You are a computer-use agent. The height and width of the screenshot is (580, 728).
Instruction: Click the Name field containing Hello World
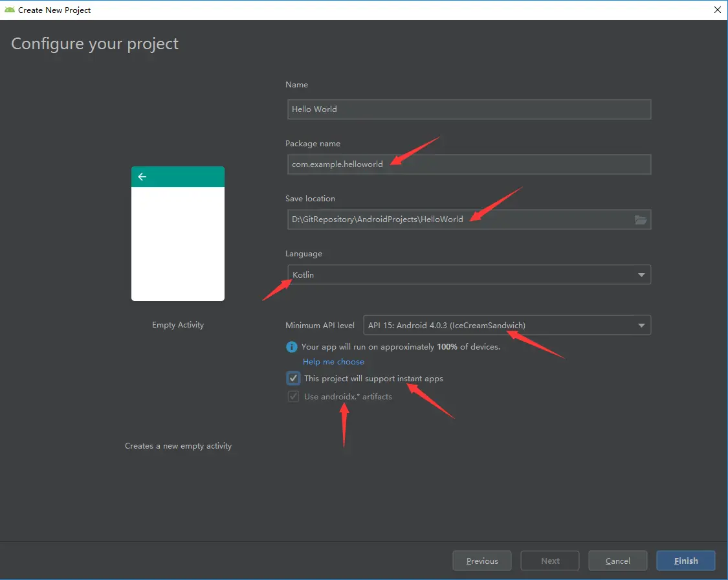point(469,109)
